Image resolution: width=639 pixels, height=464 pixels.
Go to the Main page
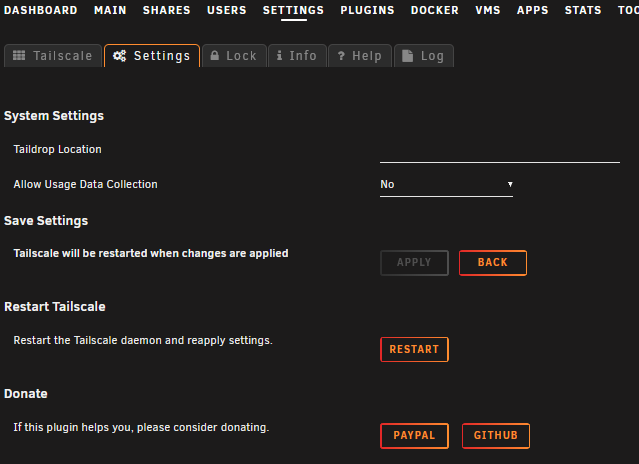click(110, 10)
